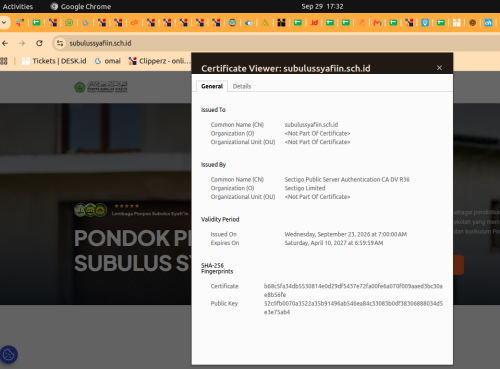Click the 'SHA-256 Fingerprints' heading

point(217,268)
